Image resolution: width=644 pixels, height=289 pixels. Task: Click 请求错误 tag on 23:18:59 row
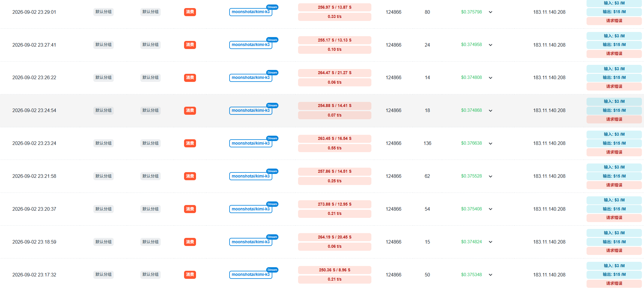[x=614, y=250]
